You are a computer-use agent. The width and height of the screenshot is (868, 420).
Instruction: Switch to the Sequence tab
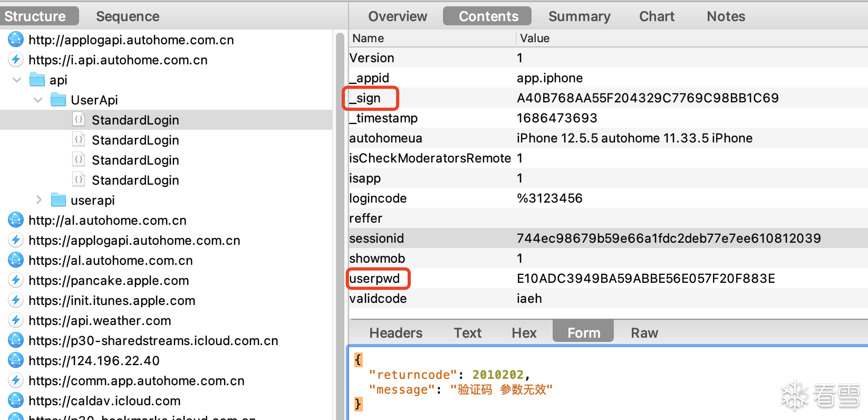coord(128,16)
